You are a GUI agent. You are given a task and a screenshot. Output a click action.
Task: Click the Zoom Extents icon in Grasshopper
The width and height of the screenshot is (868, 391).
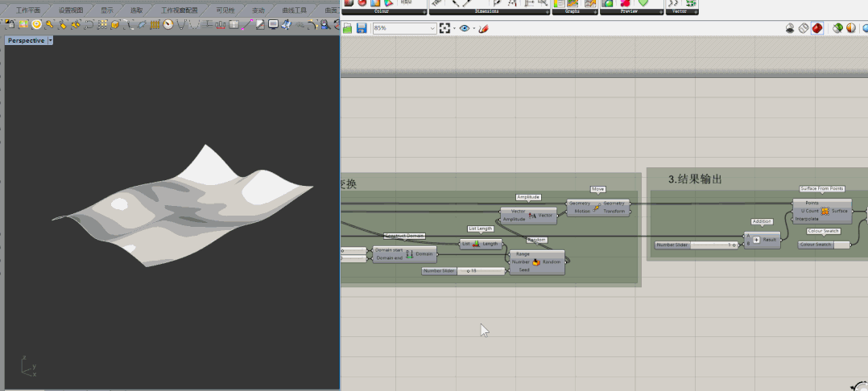[x=444, y=28]
